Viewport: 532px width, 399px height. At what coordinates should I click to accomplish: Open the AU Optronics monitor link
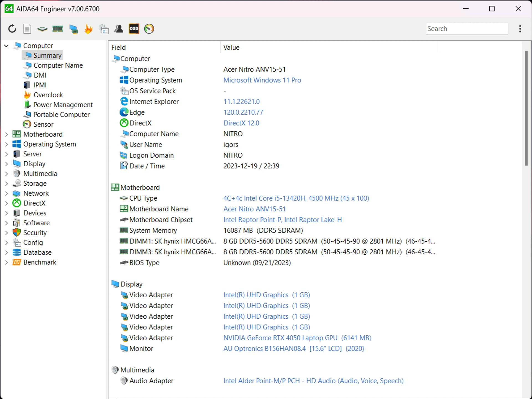click(293, 349)
